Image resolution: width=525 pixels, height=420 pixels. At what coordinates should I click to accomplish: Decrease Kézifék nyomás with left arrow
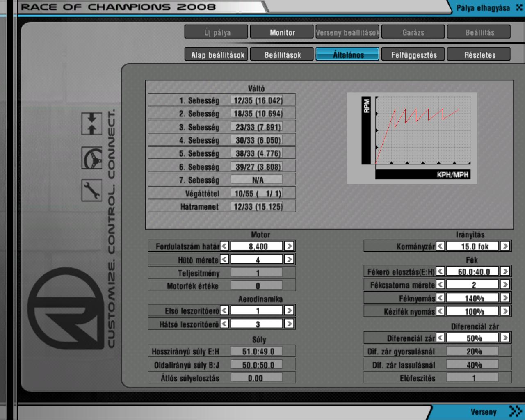(441, 311)
